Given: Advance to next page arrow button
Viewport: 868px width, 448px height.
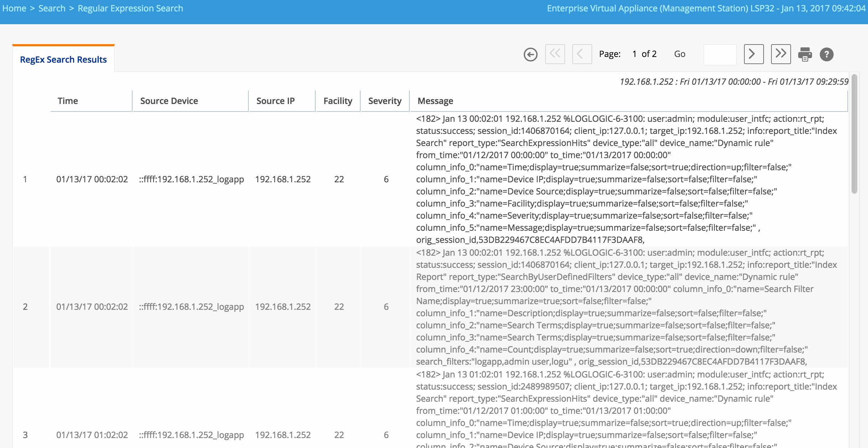Looking at the screenshot, I should [x=753, y=54].
